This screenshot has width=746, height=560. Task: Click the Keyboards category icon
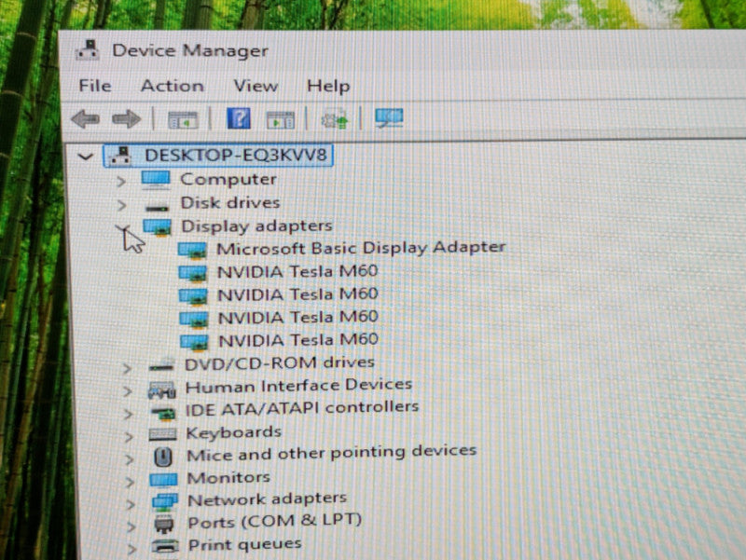click(162, 434)
